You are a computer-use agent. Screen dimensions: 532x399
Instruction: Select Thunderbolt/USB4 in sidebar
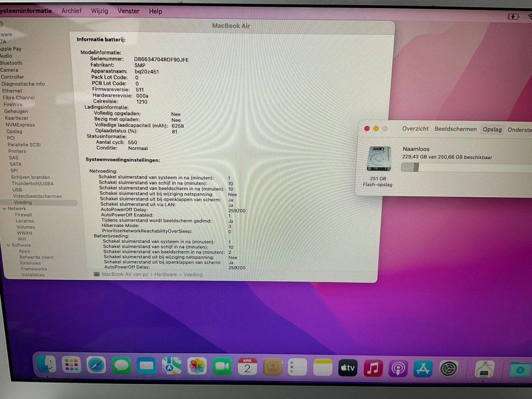[x=32, y=184]
